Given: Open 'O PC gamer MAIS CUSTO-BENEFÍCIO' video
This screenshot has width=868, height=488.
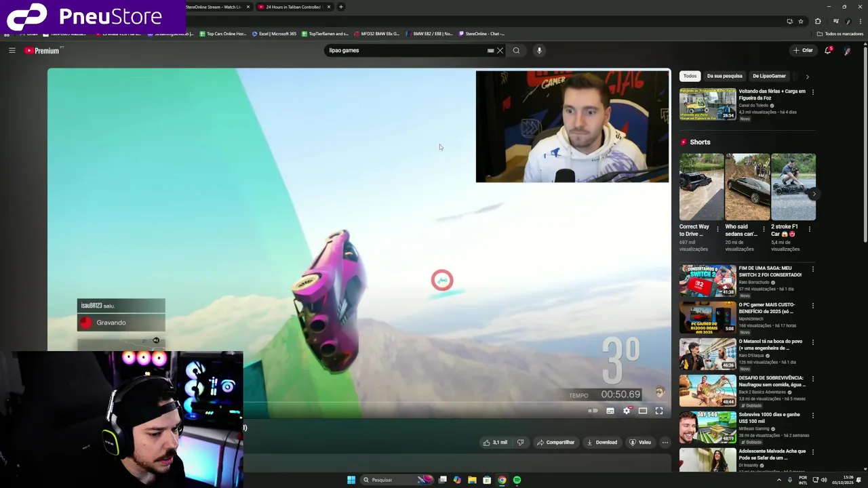Looking at the screenshot, I should 708,317.
